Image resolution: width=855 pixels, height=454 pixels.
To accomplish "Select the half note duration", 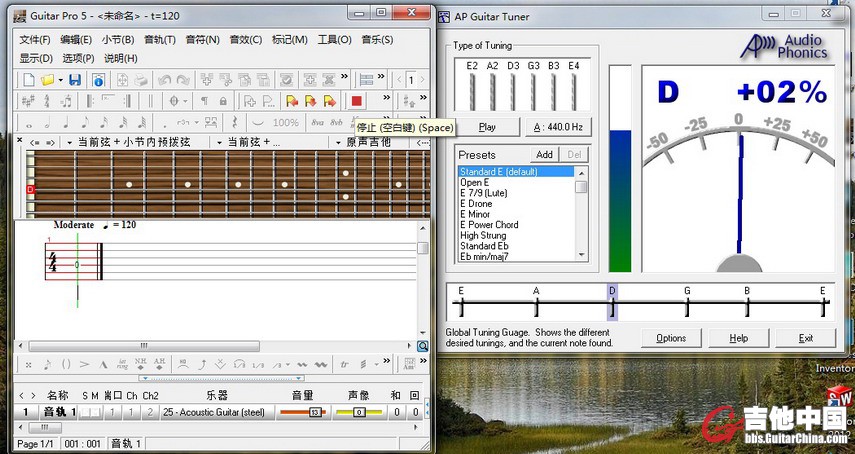I will coord(47,123).
